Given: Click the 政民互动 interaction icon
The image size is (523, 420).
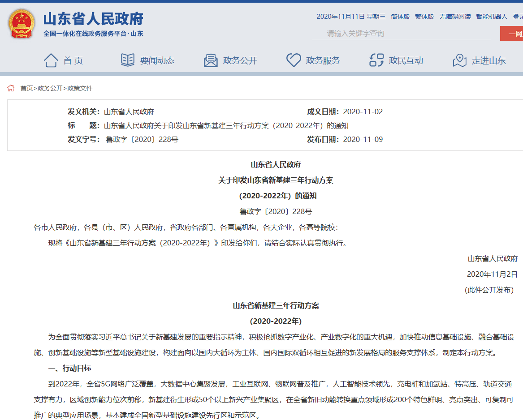Looking at the screenshot, I should coord(376,60).
